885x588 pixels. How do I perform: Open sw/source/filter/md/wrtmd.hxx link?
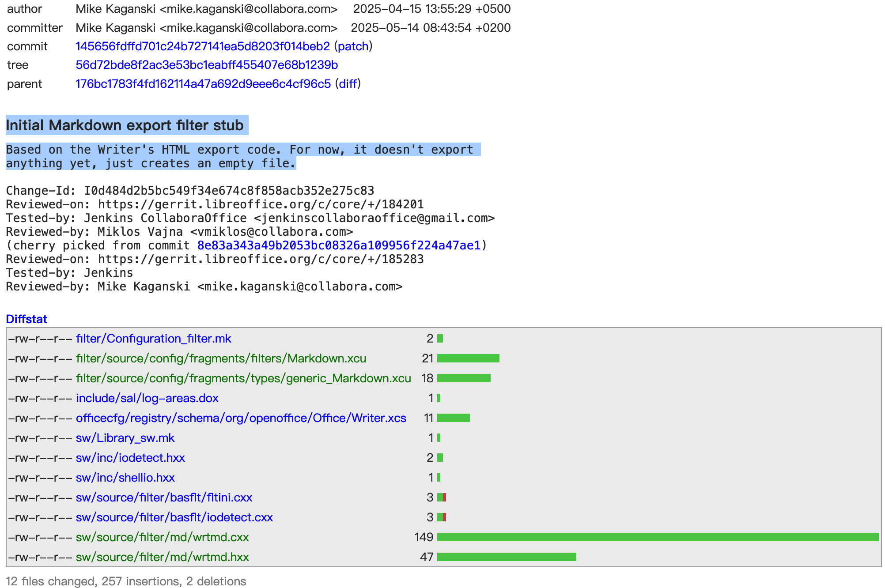tap(162, 557)
